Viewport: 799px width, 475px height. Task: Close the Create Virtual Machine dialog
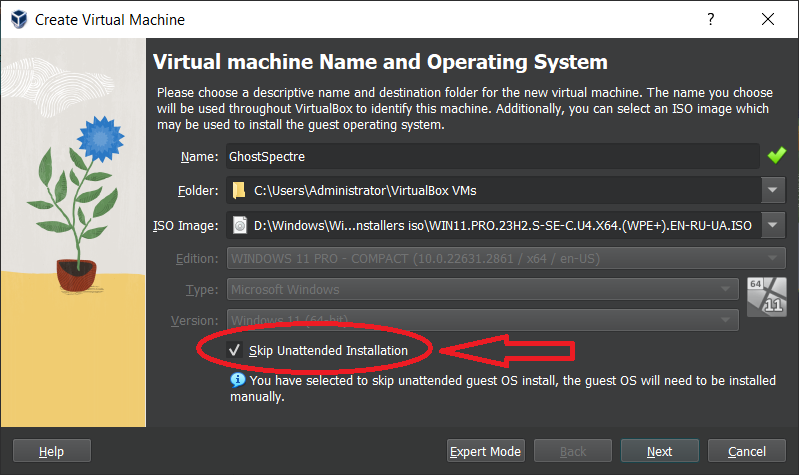point(767,19)
